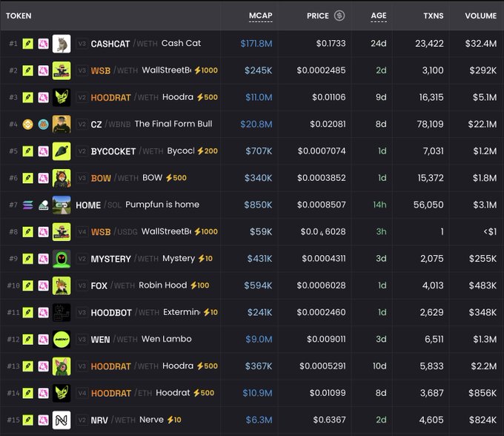Click the WSB /USDG row token avatar
Screen dimensions: 504x436
[x=62, y=232]
